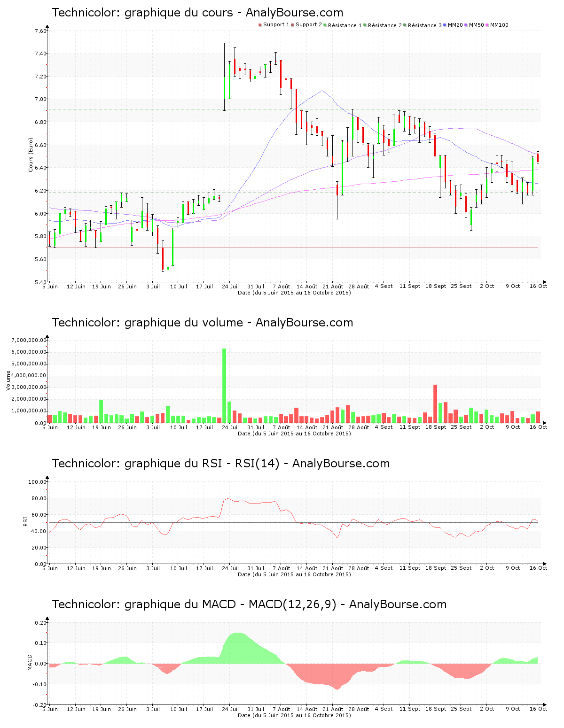Click the 20.00 value on RSI axis
The width and height of the screenshot is (564, 728).
(39, 548)
